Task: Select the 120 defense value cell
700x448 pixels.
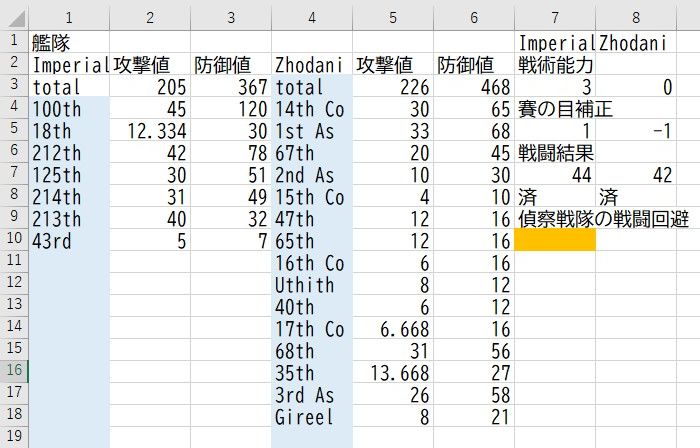Action: 231,108
